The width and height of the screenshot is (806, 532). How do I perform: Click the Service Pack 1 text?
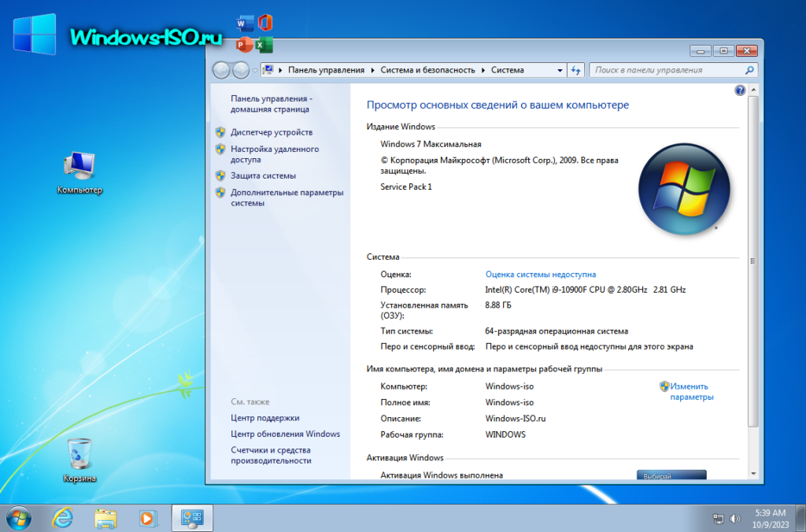pos(406,187)
